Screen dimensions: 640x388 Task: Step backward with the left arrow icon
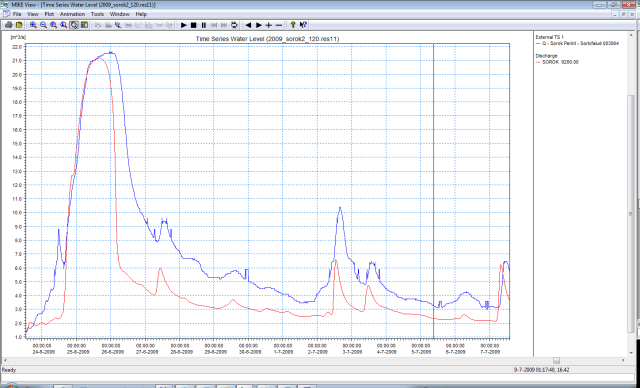(248, 25)
